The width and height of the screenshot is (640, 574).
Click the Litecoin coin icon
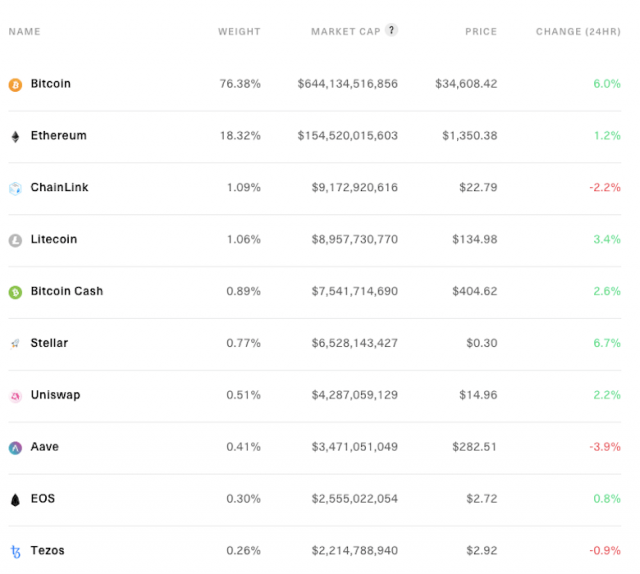pos(15,240)
